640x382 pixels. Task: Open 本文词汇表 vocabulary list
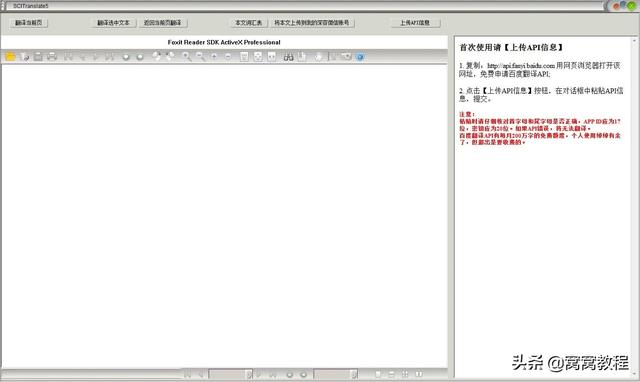coord(249,23)
